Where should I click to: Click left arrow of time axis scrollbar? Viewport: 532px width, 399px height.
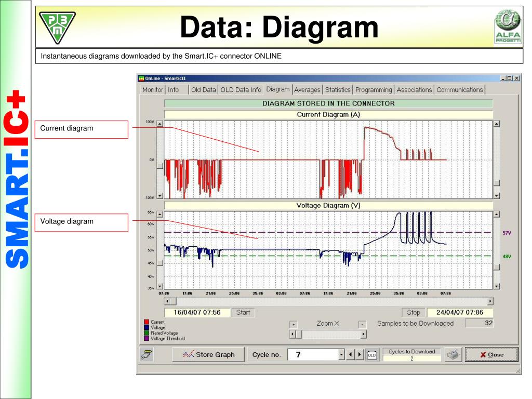(167, 301)
